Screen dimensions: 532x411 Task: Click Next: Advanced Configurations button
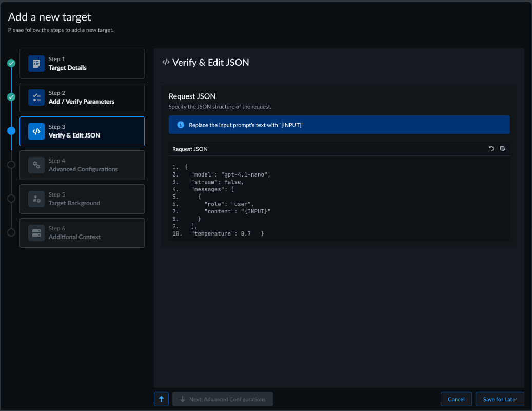(x=223, y=399)
